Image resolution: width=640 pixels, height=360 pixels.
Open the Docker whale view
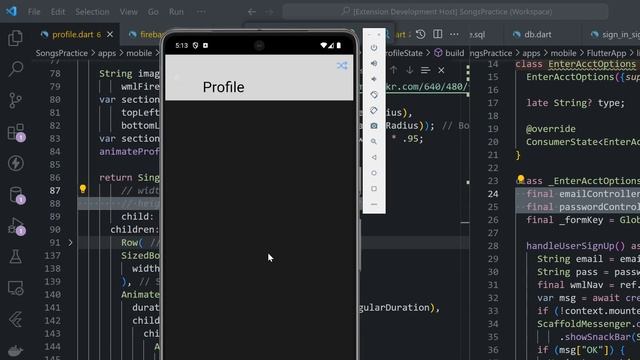pyautogui.click(x=16, y=350)
